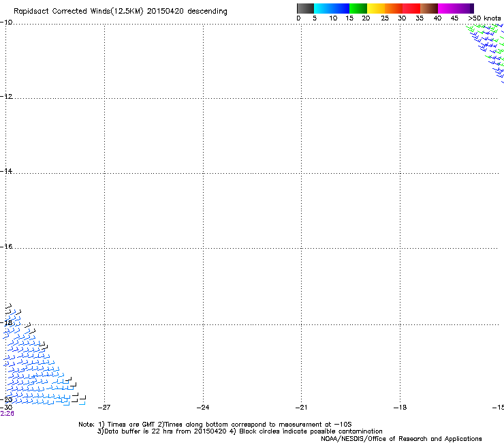Click the note 'Data buffer is 22 hrs'

click(138, 431)
